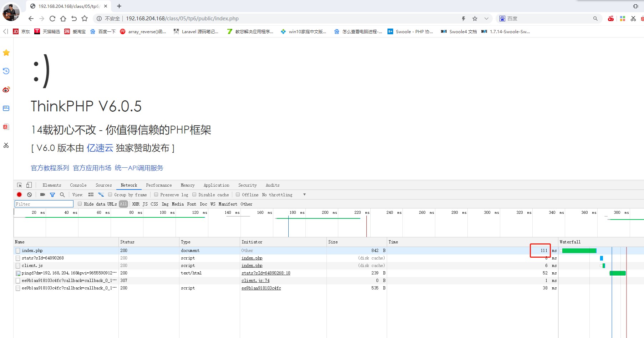
Task: Enable Disable cache checkbox
Action: click(194, 195)
